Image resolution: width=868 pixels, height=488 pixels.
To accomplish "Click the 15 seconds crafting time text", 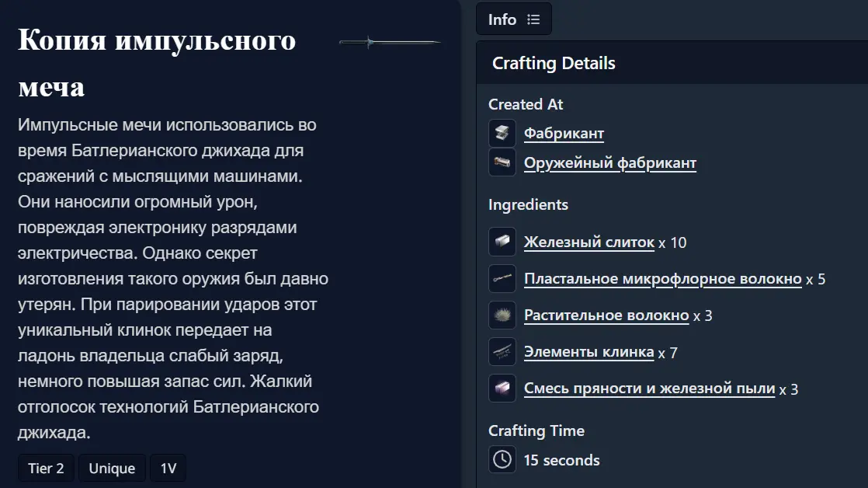I will click(x=561, y=460).
